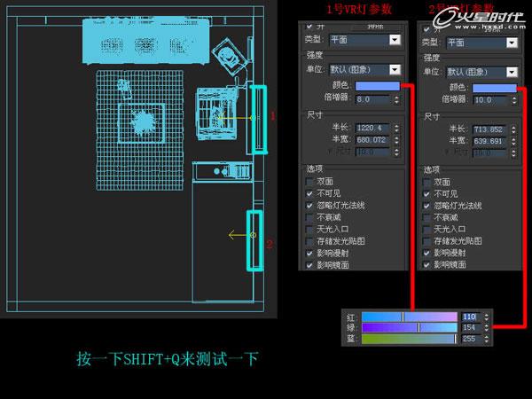Screen dimensions: 532x399
Task: Click the spinner beside blue value 255
Action: click(x=486, y=339)
